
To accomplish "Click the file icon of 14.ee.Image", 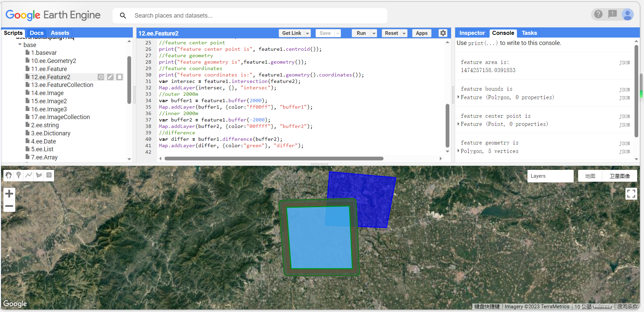I will (x=28, y=93).
